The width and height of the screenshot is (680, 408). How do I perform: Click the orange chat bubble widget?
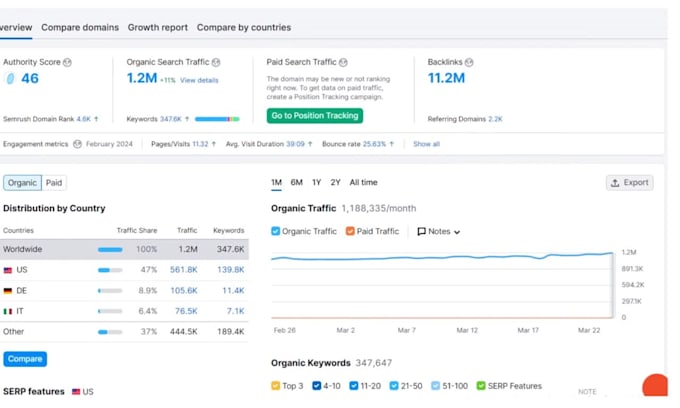pos(655,385)
